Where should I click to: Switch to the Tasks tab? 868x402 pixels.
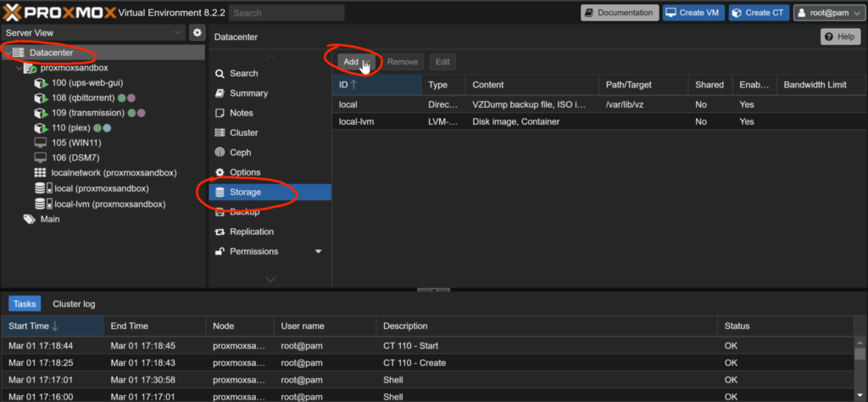pyautogui.click(x=25, y=304)
